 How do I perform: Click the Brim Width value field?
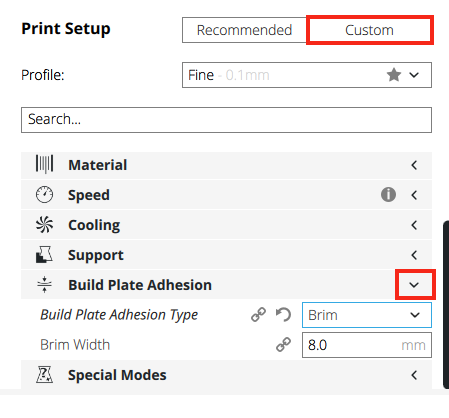point(367,345)
